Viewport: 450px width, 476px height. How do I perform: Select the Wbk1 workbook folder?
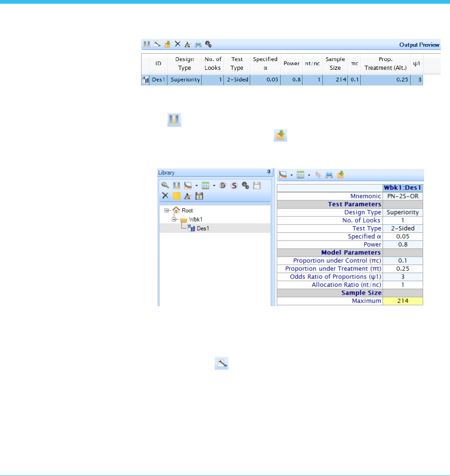click(x=196, y=219)
